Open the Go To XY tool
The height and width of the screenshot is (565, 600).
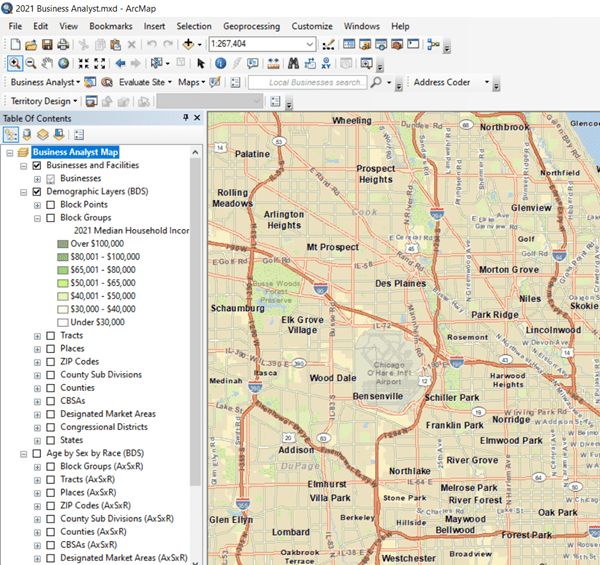point(326,63)
